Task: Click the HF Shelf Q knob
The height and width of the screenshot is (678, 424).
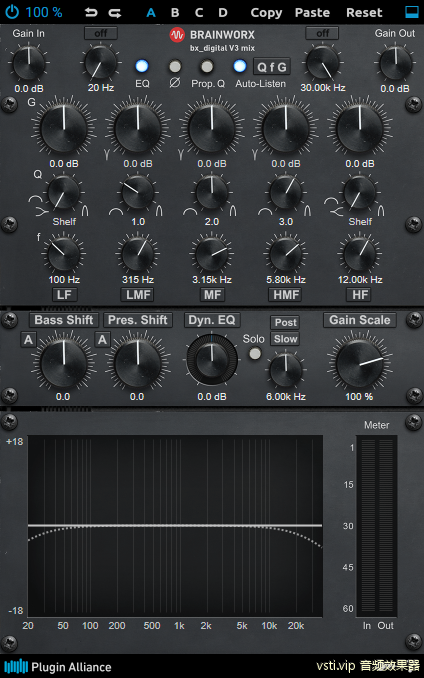Action: pos(360,193)
